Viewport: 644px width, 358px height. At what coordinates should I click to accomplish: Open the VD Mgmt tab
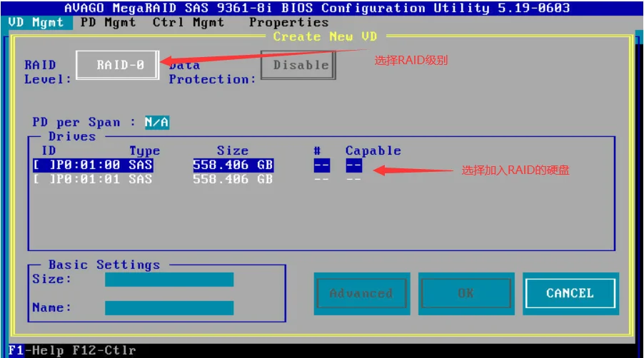pyautogui.click(x=36, y=23)
